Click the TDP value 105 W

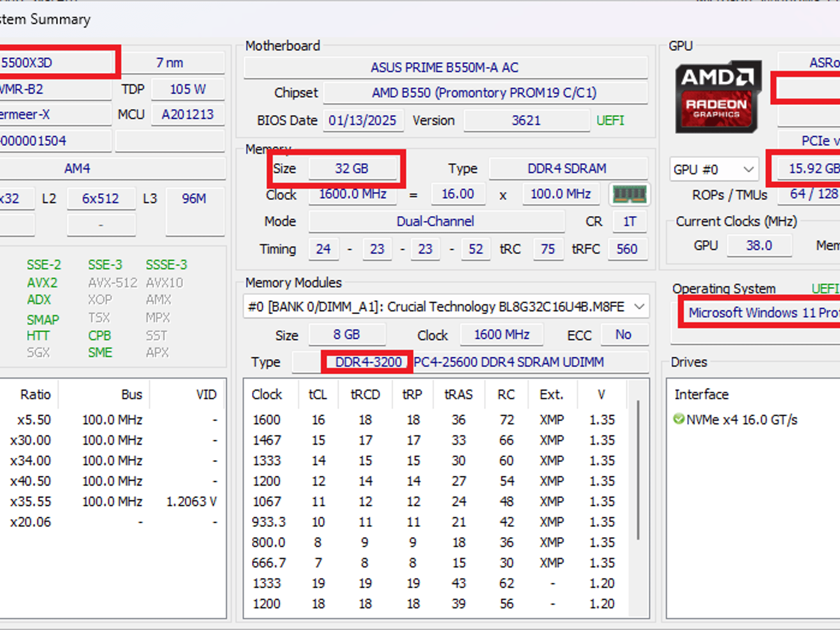(188, 89)
